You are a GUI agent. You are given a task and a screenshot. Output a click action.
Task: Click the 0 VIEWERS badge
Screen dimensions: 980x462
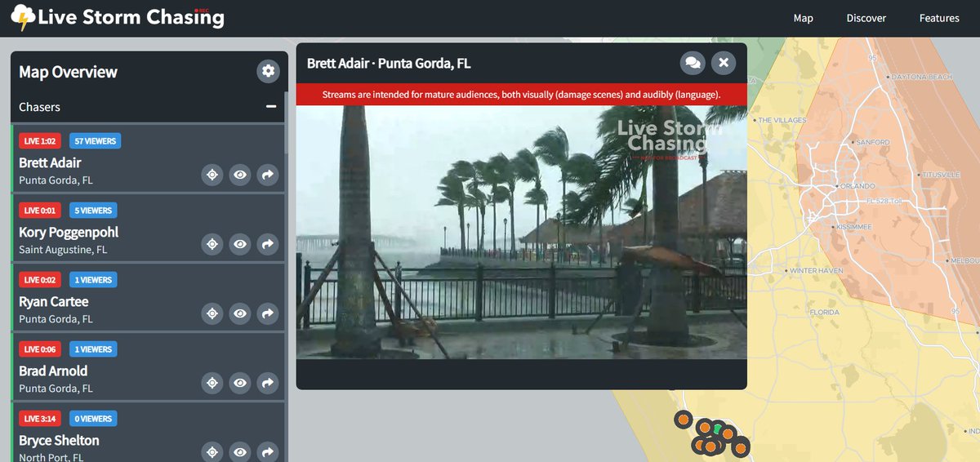pyautogui.click(x=93, y=419)
